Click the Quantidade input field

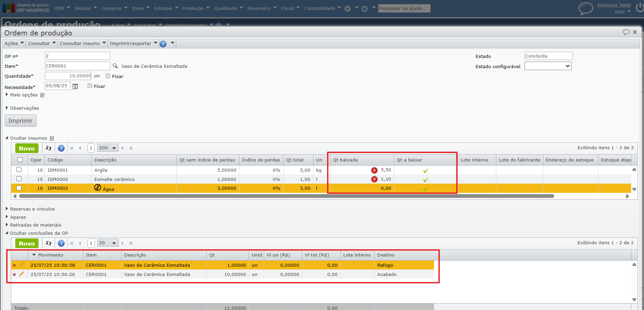tap(68, 76)
